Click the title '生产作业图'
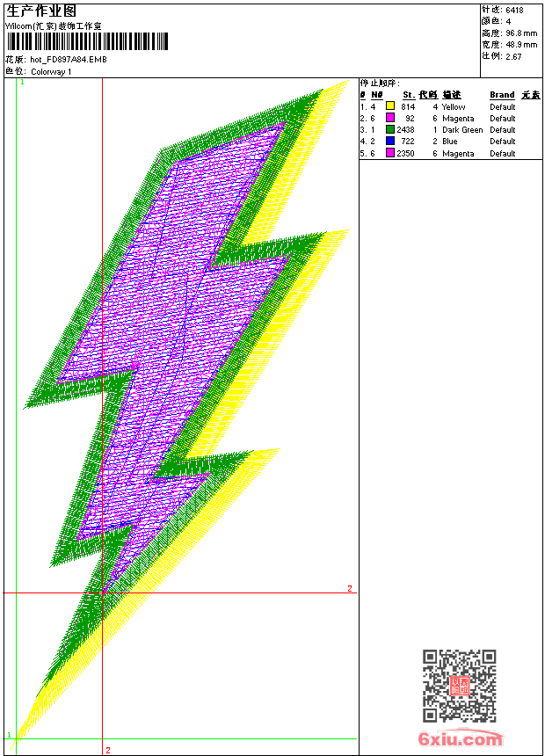Viewport: 545px width, 756px height. pyautogui.click(x=41, y=11)
